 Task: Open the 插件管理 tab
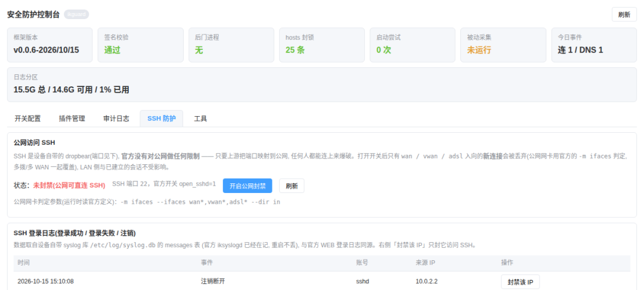point(72,119)
